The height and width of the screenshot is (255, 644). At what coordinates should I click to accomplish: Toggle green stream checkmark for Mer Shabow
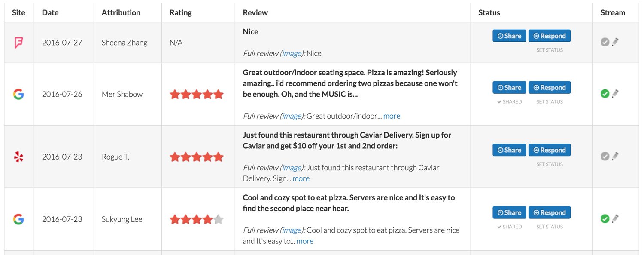click(605, 93)
